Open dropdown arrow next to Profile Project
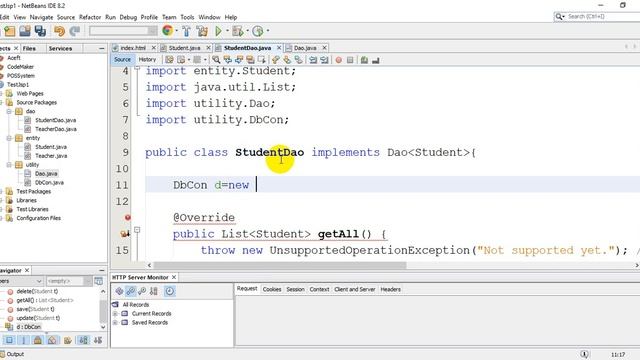Viewport: 640px width, 360px height. [x=268, y=31]
